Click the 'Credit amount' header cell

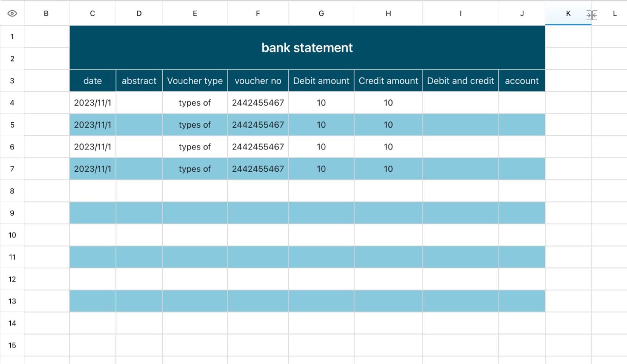point(388,81)
